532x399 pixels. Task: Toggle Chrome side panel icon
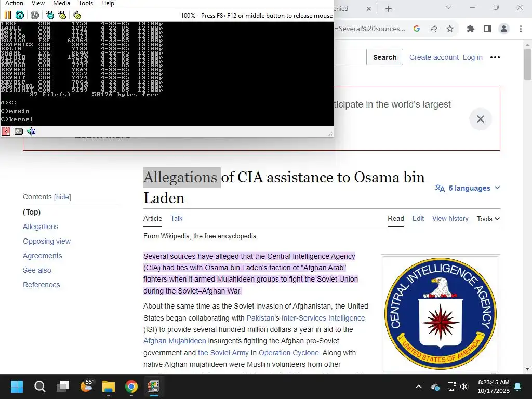(x=487, y=29)
